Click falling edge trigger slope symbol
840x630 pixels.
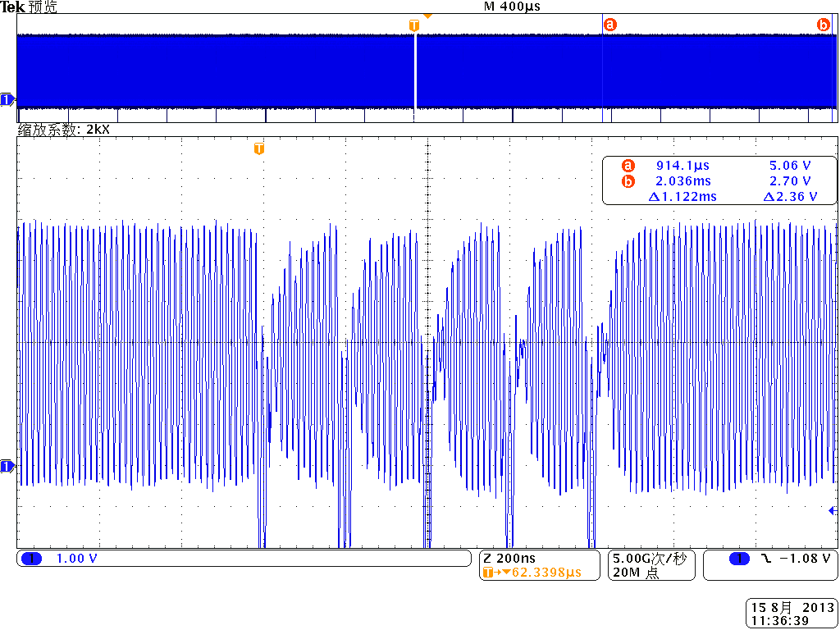pyautogui.click(x=765, y=559)
